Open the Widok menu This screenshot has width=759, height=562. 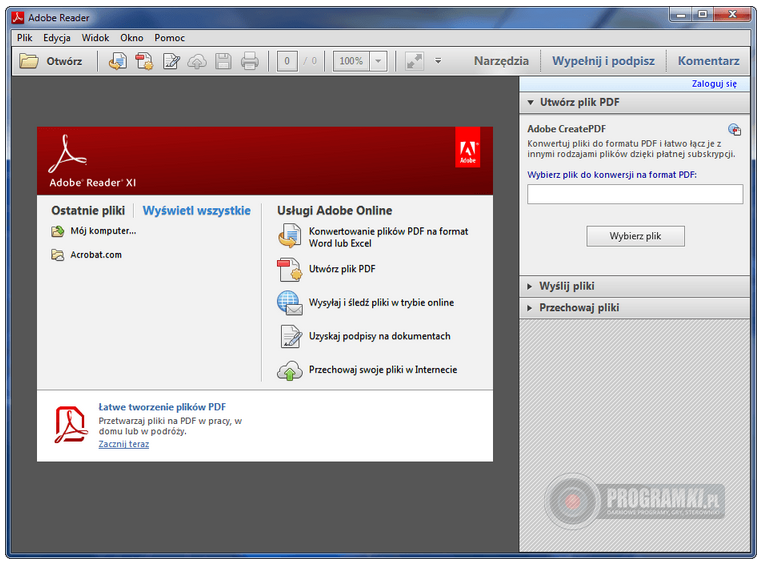(95, 38)
